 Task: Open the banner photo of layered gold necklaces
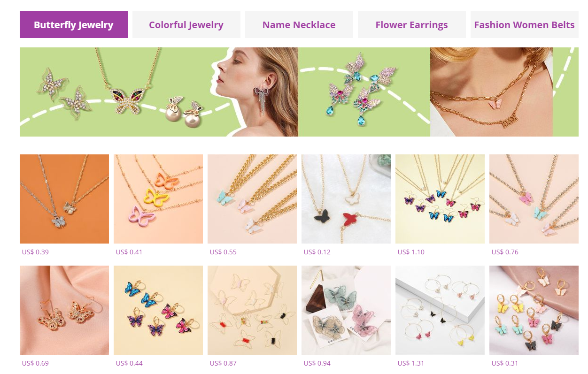[491, 92]
